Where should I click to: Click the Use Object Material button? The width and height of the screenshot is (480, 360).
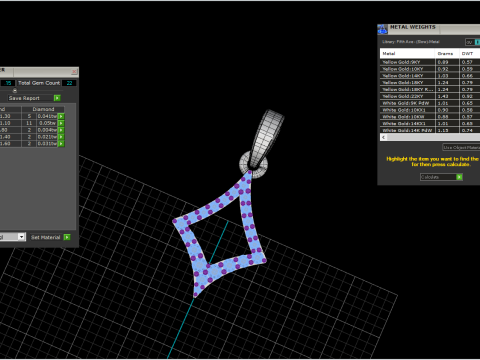461,147
